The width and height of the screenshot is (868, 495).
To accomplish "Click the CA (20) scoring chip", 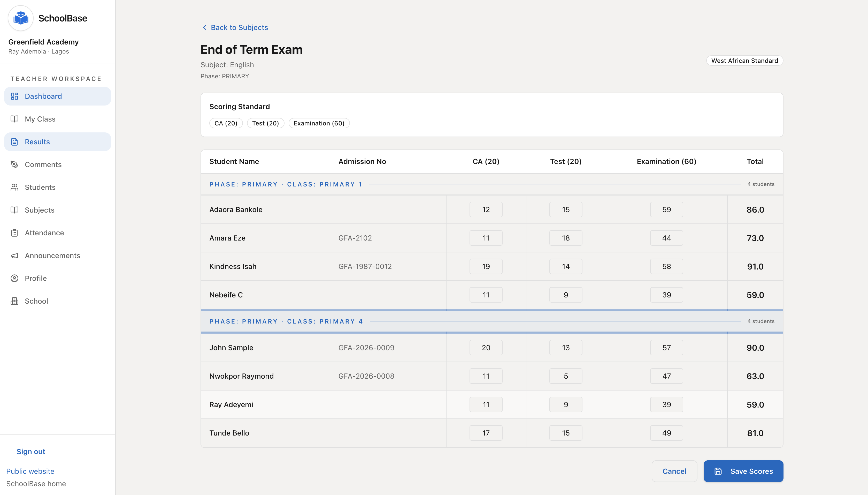I will pyautogui.click(x=226, y=123).
